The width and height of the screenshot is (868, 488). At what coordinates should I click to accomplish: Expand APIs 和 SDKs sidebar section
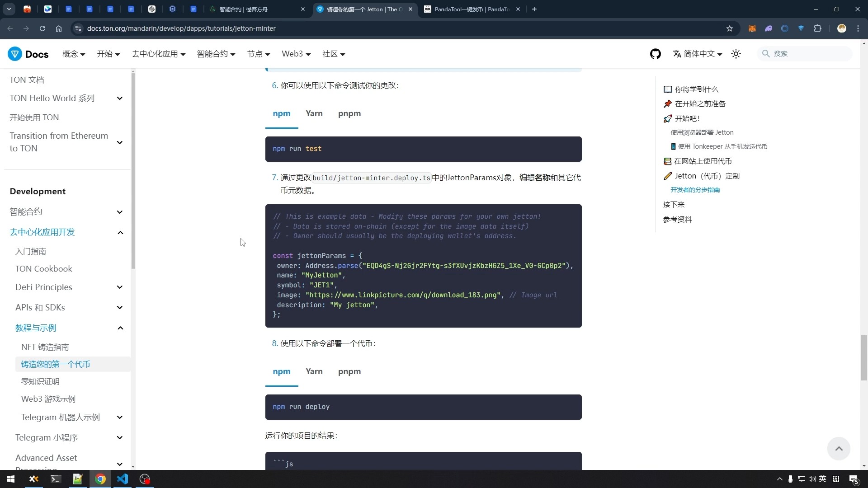(120, 308)
